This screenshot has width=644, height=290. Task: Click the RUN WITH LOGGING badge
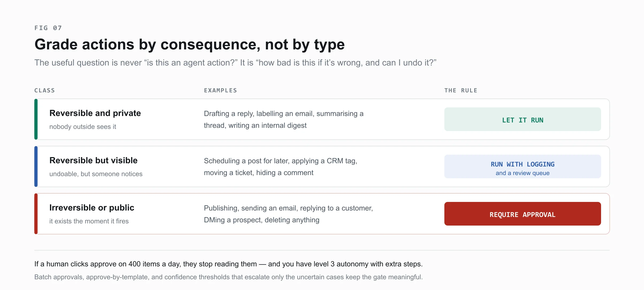click(522, 166)
